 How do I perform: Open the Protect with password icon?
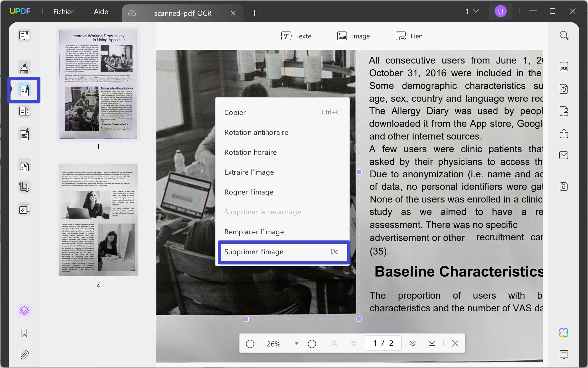coord(564,111)
